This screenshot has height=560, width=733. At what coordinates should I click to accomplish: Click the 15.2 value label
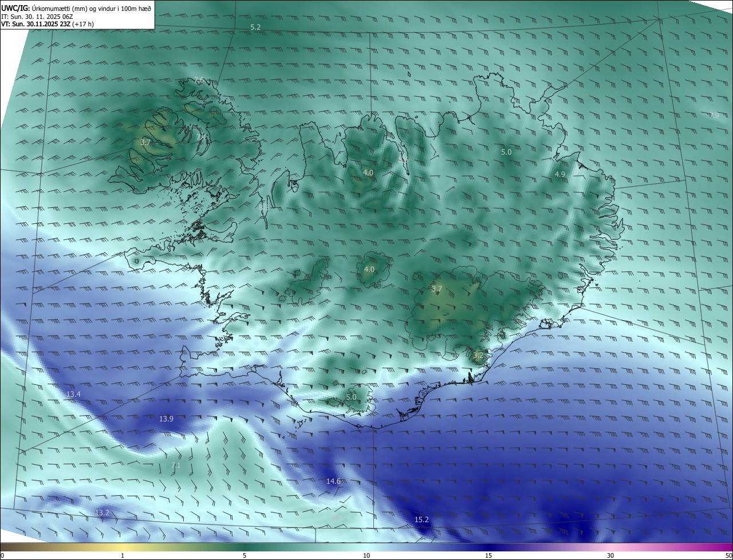coord(421,520)
